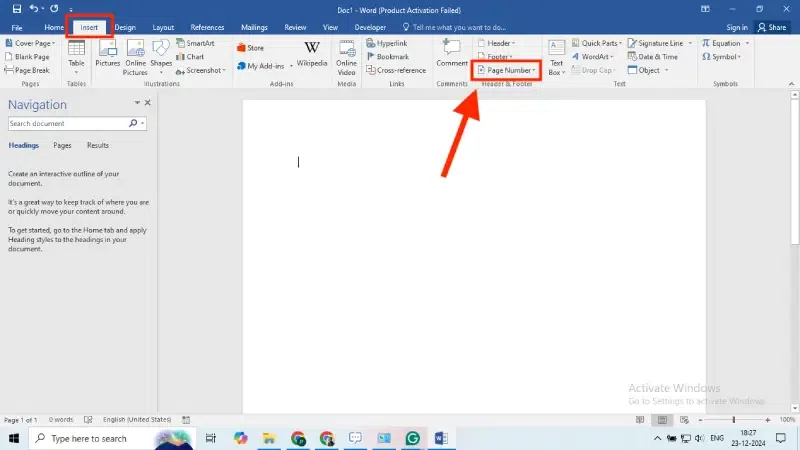
Task: Insert a Page Break
Action: (28, 70)
